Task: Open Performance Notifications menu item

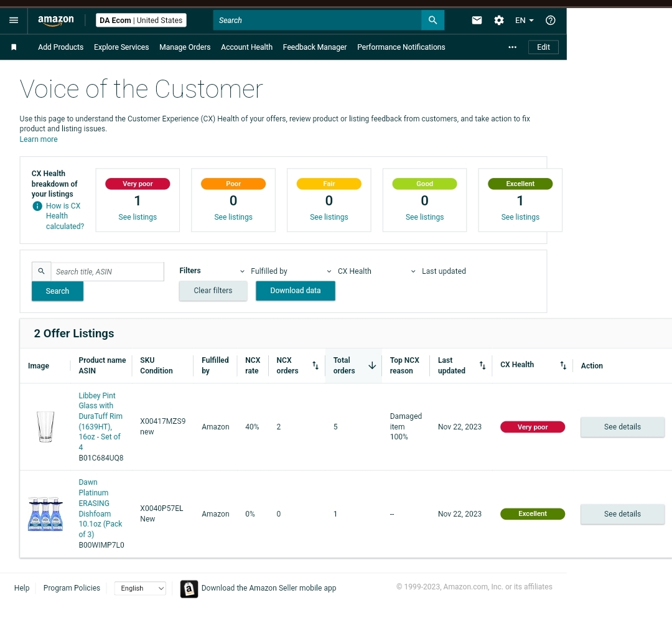Action: tap(401, 47)
